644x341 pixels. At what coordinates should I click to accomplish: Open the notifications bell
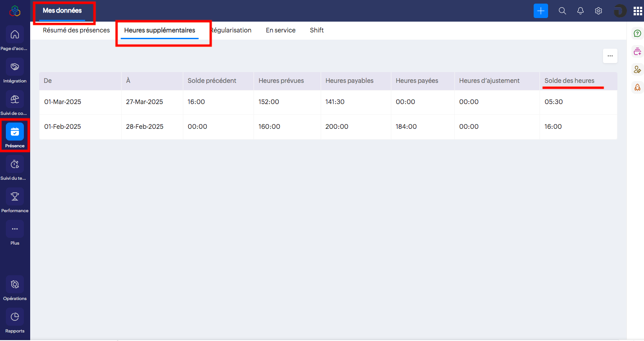(581, 11)
